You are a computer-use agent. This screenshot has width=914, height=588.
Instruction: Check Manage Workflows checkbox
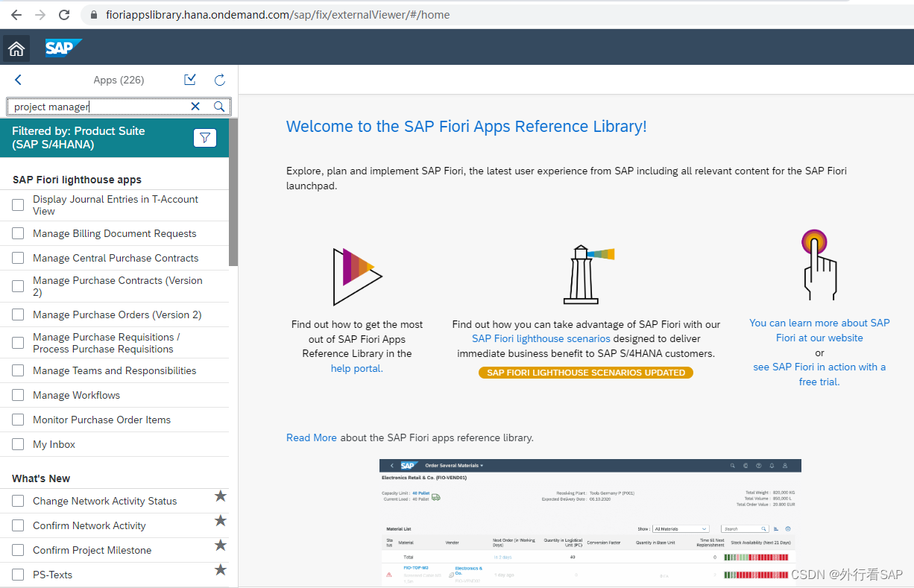(x=18, y=395)
